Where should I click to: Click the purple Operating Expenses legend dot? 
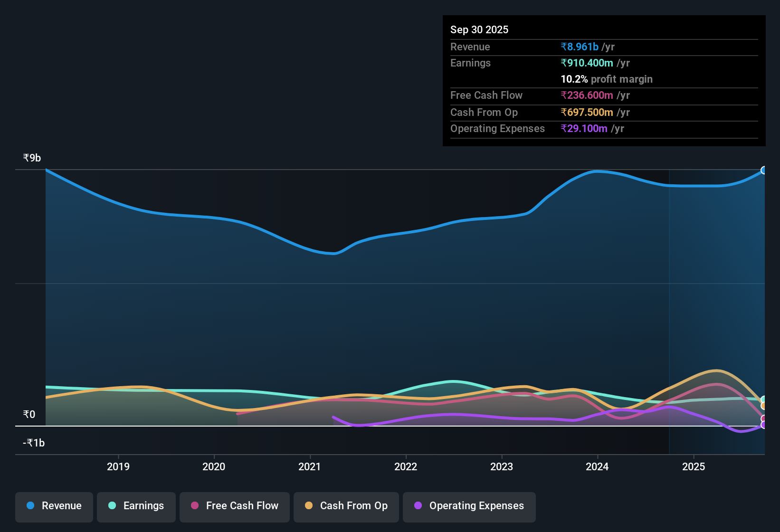tap(418, 506)
